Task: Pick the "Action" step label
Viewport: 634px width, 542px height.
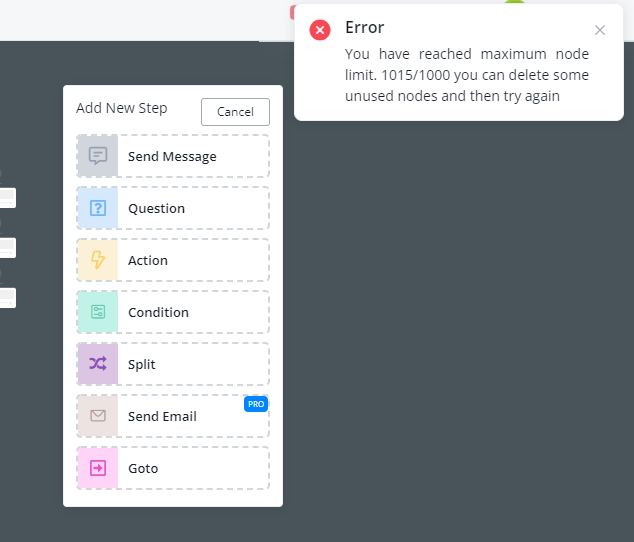Action: [148, 261]
